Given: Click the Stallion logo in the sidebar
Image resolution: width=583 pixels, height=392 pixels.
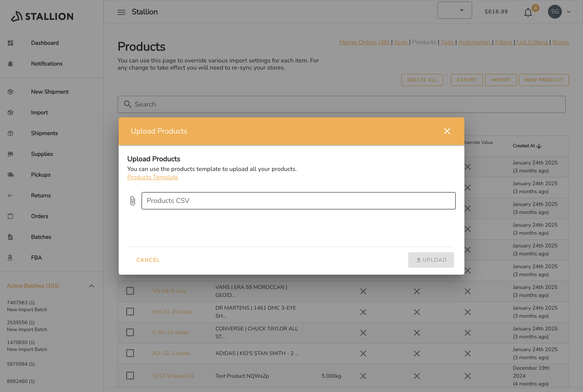Looking at the screenshot, I should [42, 16].
